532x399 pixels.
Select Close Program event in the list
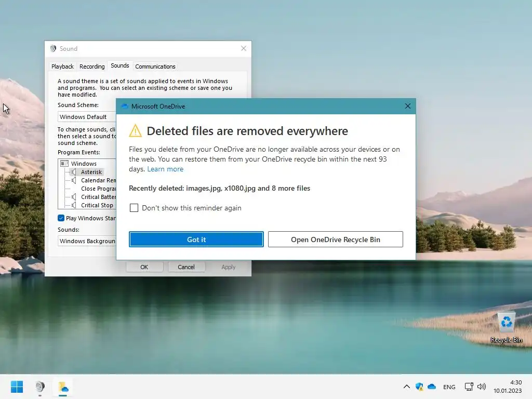point(98,189)
